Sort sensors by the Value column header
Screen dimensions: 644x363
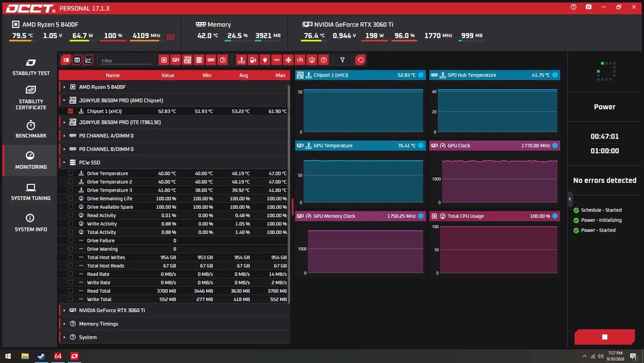(x=167, y=75)
